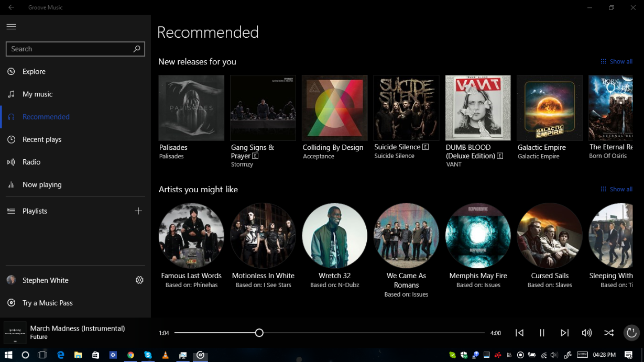Open Task View in taskbar
The height and width of the screenshot is (362, 644).
click(42, 355)
